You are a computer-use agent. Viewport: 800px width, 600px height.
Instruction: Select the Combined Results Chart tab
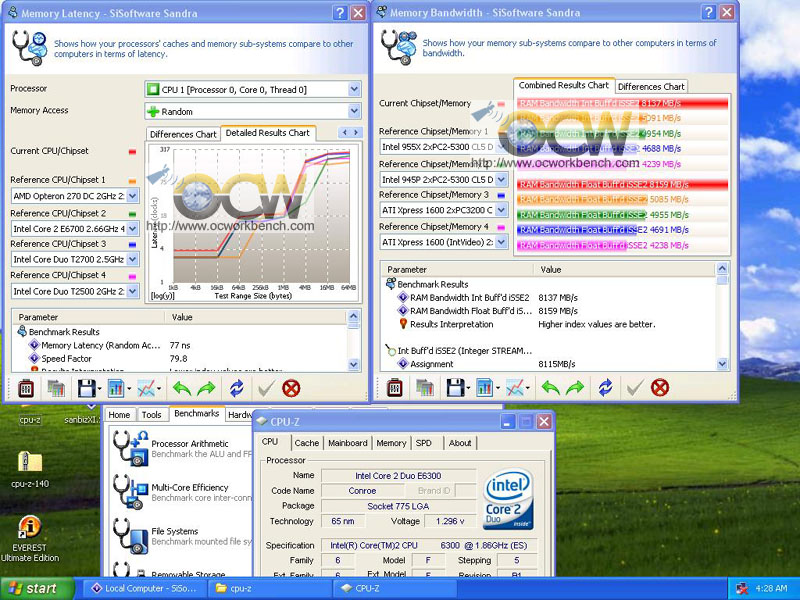(x=564, y=85)
